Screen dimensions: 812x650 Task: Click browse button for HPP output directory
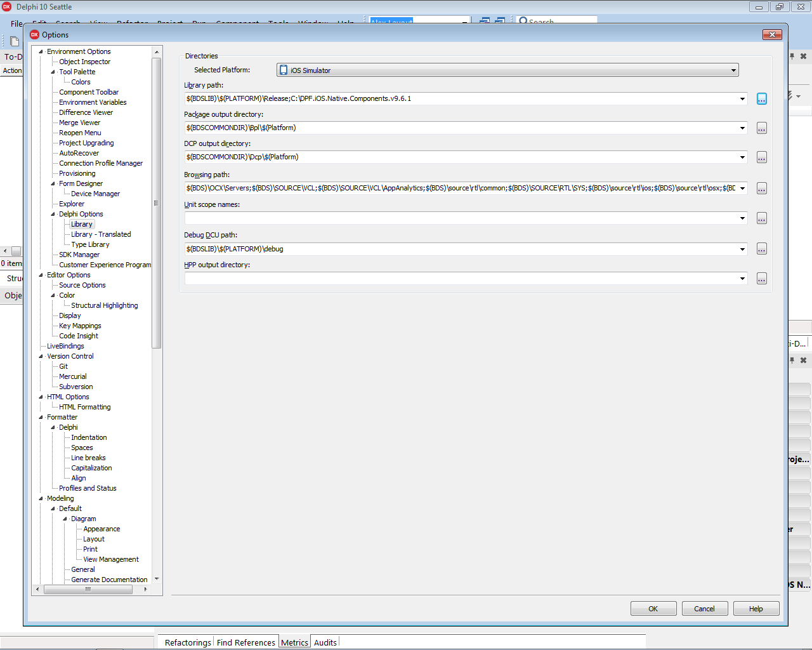[761, 279]
